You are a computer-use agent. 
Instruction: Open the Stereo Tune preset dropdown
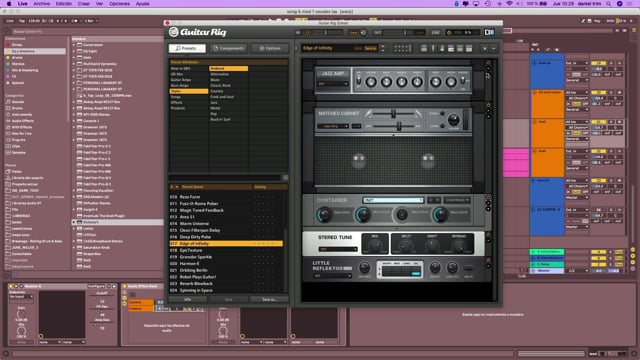[338, 249]
